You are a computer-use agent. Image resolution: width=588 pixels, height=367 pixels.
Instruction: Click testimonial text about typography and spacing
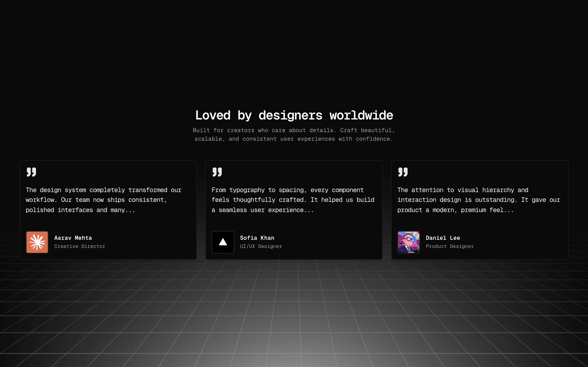(293, 200)
